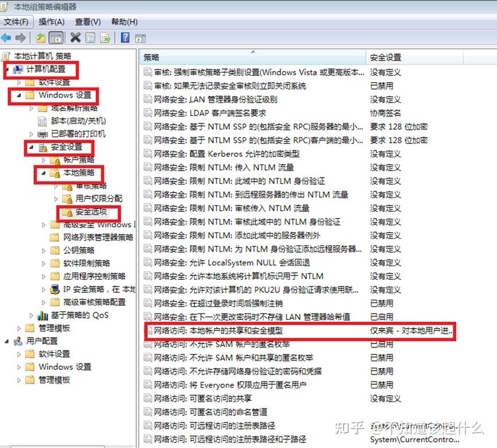Collapse the 本地策略 tree node arrow
Screen dimensions: 497x448
click(44, 173)
